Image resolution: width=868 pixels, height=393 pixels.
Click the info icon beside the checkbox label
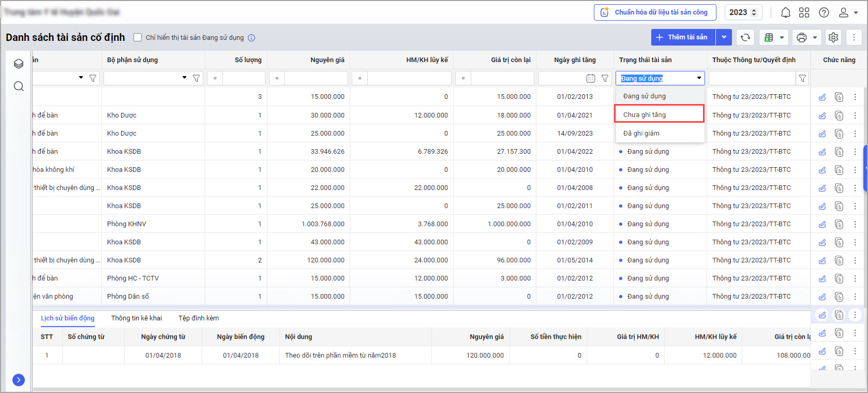click(251, 38)
